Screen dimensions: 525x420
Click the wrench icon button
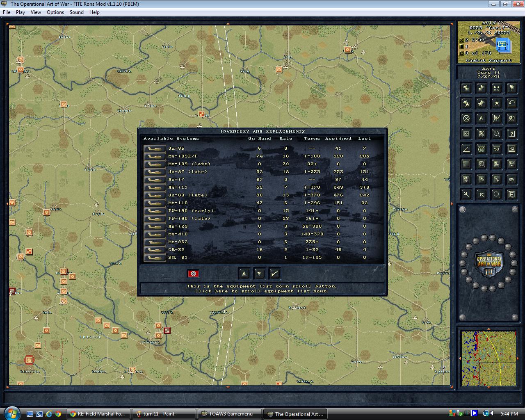pos(496,179)
